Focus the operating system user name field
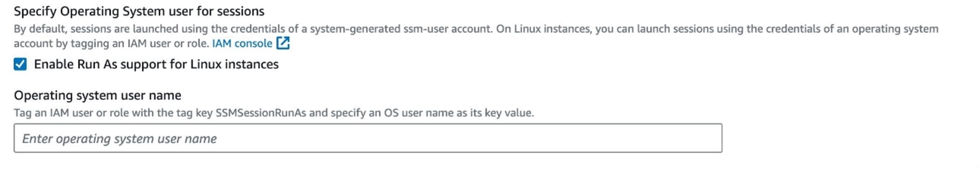980x169 pixels. pos(368,138)
